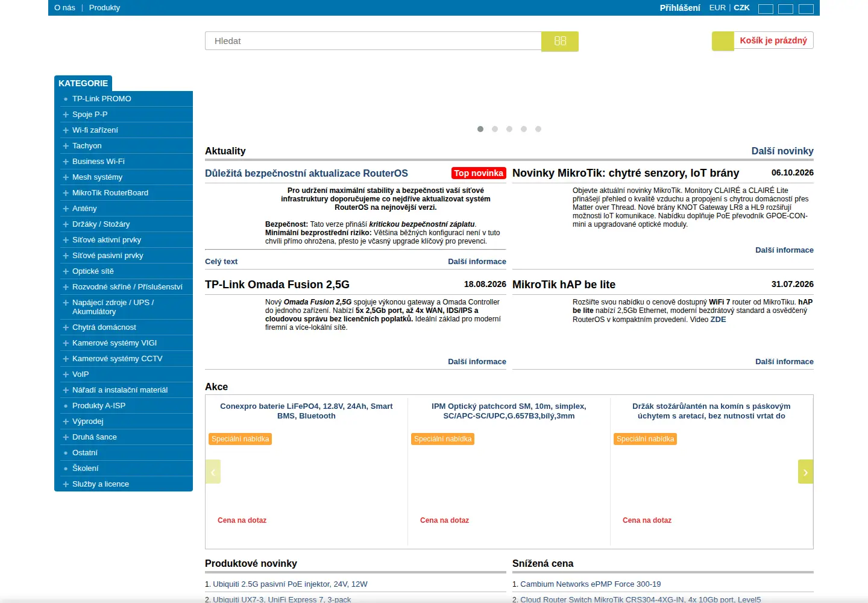Open the shopping cart icon
Image resolution: width=868 pixels, height=603 pixels.
723,41
